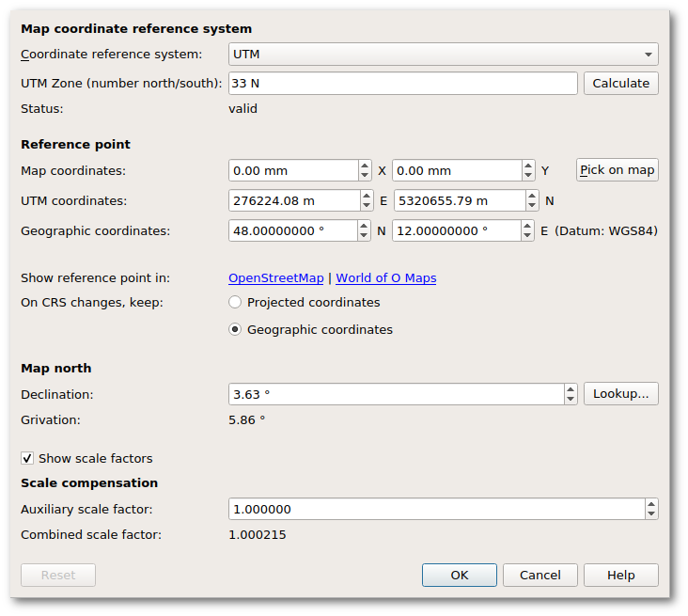Click the geographic latitude field
This screenshot has width=688, height=616.
pos(293,230)
